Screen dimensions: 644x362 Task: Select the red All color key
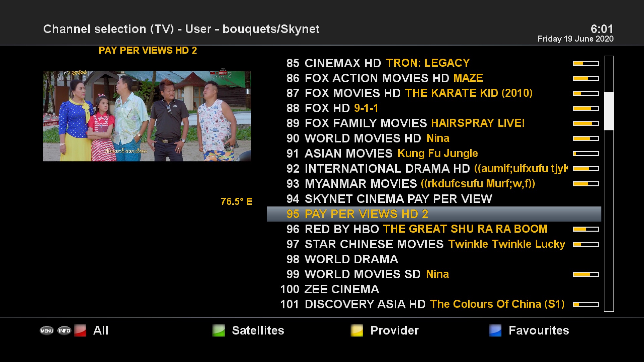point(80,330)
